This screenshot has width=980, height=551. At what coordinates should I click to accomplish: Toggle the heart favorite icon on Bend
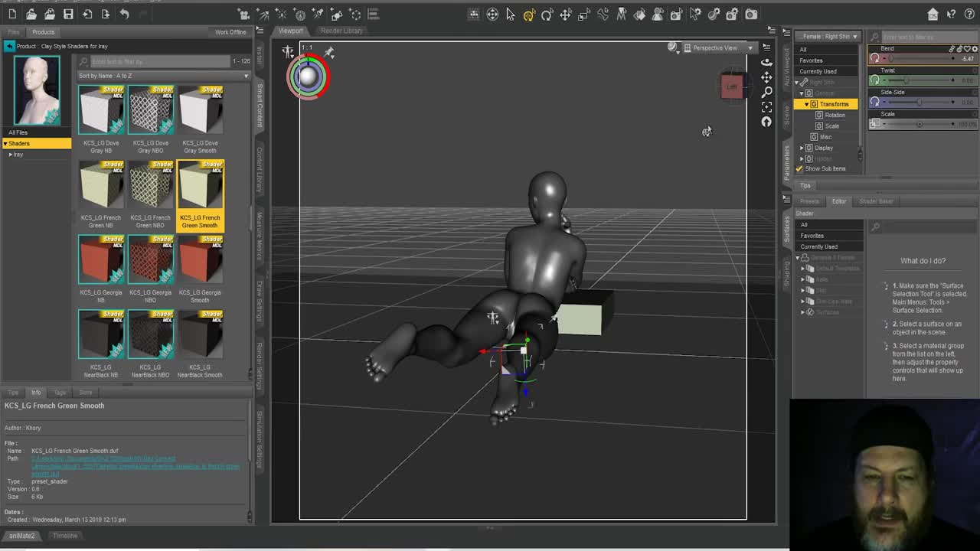[967, 48]
